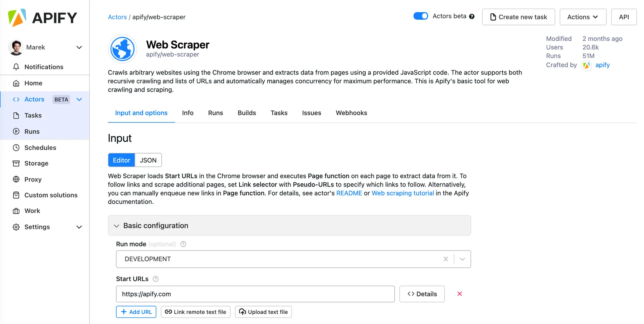Select the Editor input mode
The image size is (644, 324).
tap(122, 160)
